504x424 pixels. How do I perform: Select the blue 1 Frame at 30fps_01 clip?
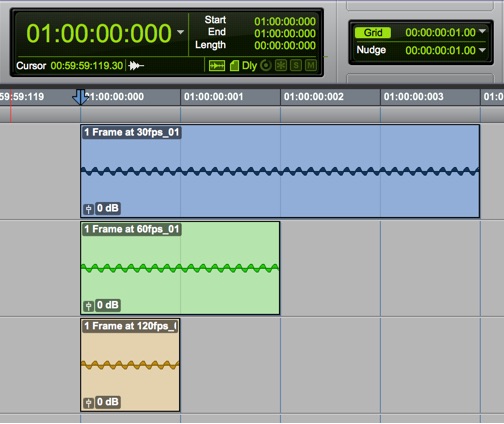(x=280, y=171)
